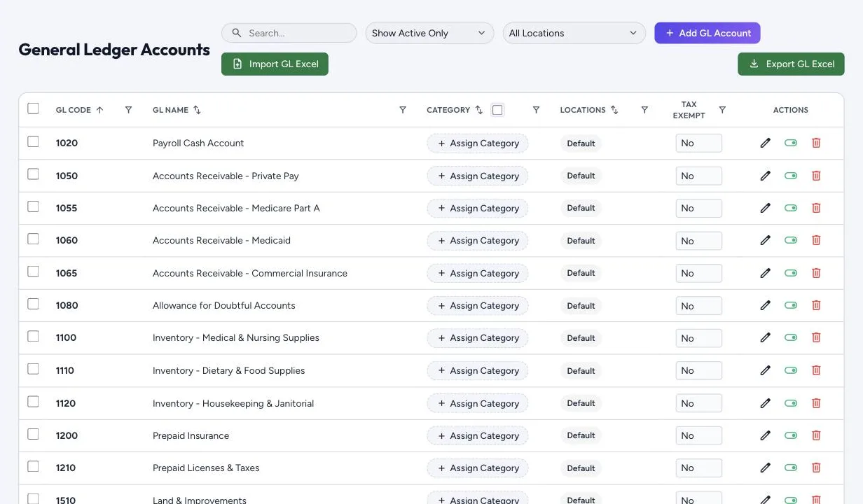The image size is (863, 504).
Task: Delete GL account 1120
Action: pyautogui.click(x=816, y=403)
